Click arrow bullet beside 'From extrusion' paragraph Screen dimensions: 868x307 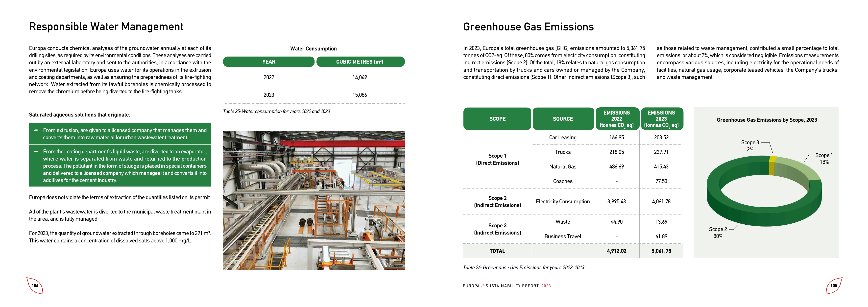click(36, 130)
